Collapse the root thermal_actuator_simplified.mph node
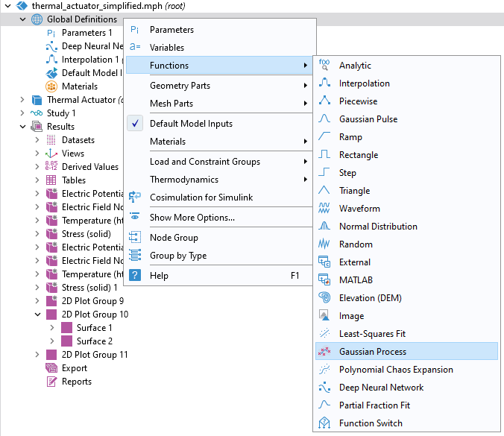This screenshot has width=504, height=436. tap(7, 6)
